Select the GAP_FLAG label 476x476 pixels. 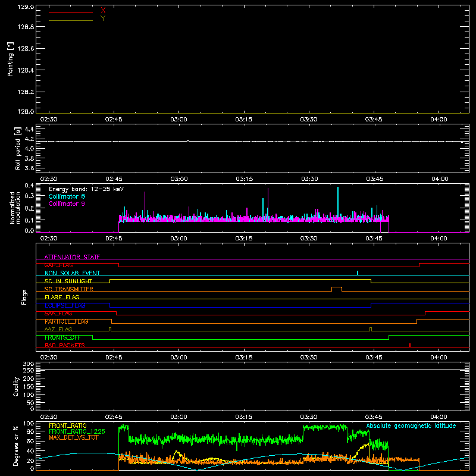pos(58,265)
